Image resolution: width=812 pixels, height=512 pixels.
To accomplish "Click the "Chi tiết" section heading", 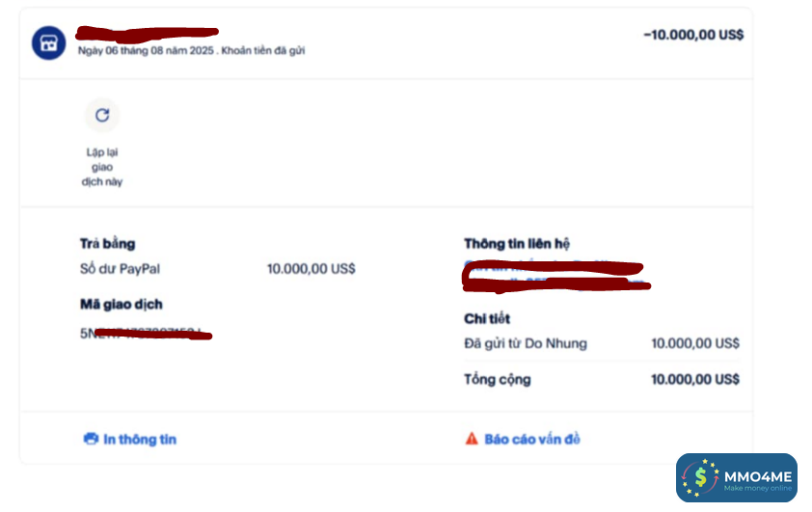I will [487, 318].
